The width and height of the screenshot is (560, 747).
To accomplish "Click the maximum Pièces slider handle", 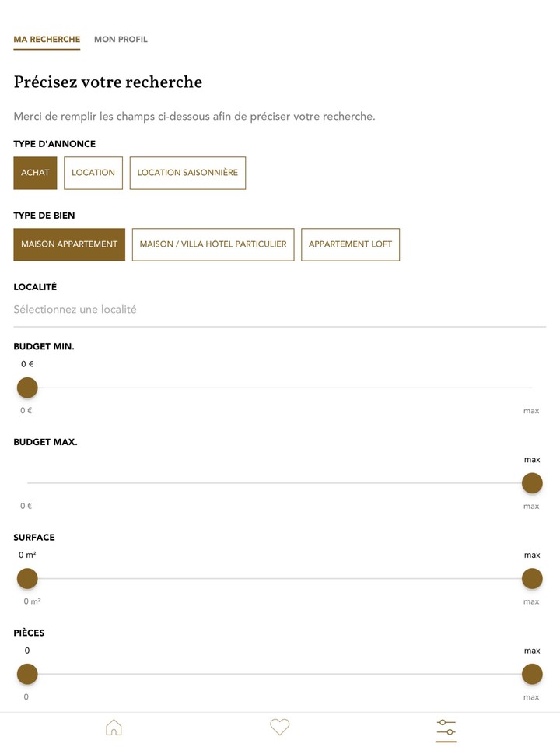I will point(532,674).
